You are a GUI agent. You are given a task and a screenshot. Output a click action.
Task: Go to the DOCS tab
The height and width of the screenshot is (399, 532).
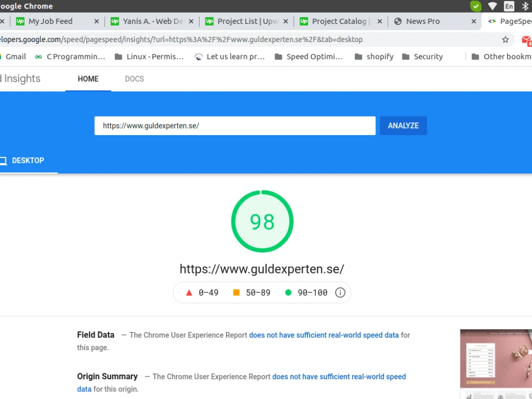click(135, 79)
